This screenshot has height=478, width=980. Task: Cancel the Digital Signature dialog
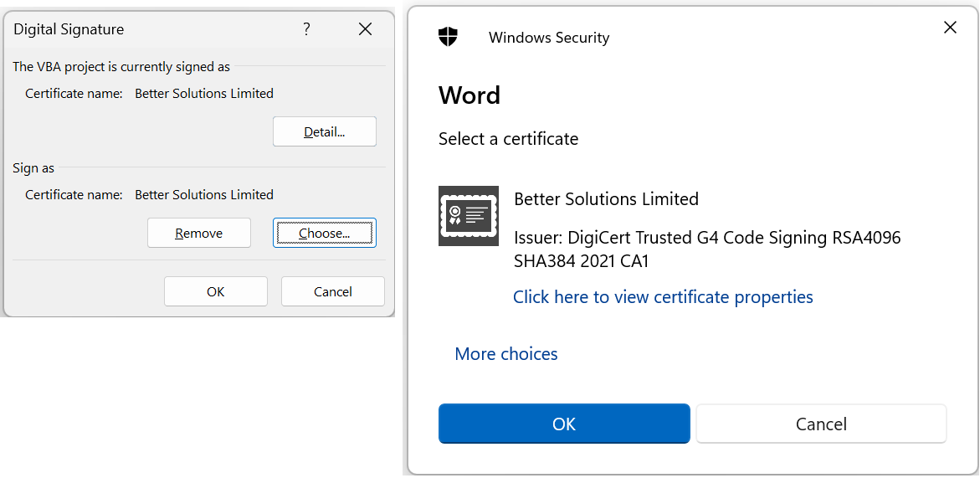click(x=332, y=292)
